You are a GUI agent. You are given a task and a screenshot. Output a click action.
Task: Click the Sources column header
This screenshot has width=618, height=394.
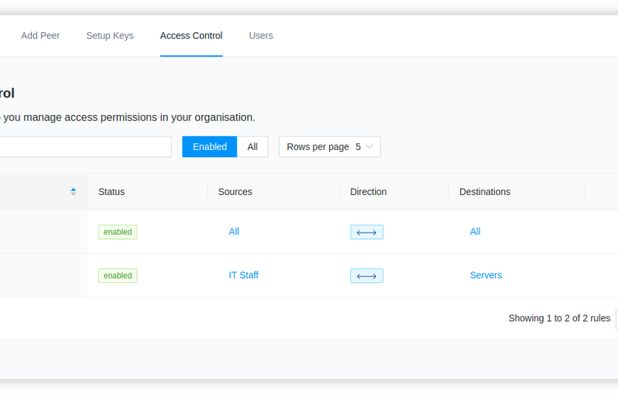pos(235,191)
